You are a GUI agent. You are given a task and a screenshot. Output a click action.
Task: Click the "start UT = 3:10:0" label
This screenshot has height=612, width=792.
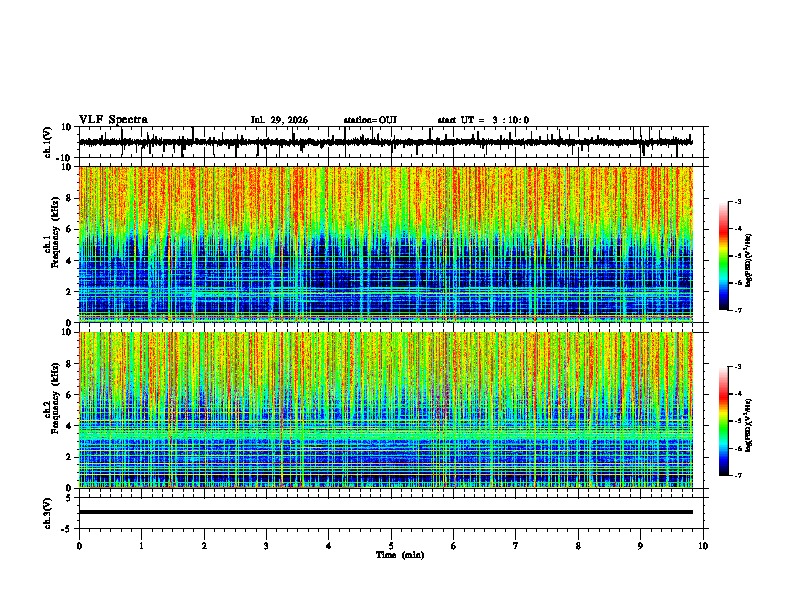pos(483,120)
